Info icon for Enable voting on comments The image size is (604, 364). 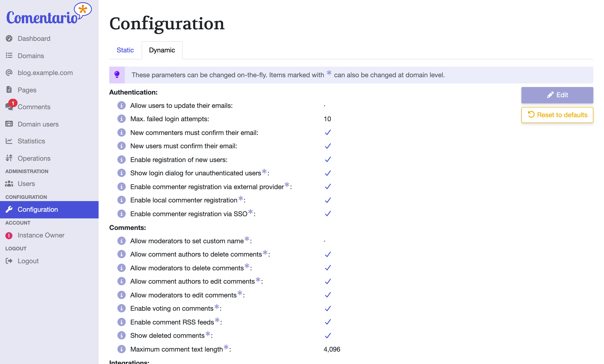pyautogui.click(x=121, y=308)
